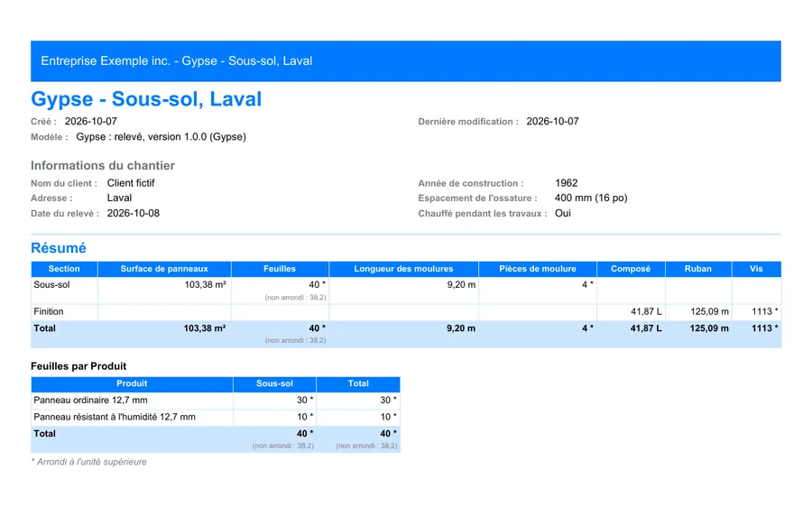Viewport: 812px width, 507px height.
Task: Click the 'Section' column header
Action: [x=64, y=269]
